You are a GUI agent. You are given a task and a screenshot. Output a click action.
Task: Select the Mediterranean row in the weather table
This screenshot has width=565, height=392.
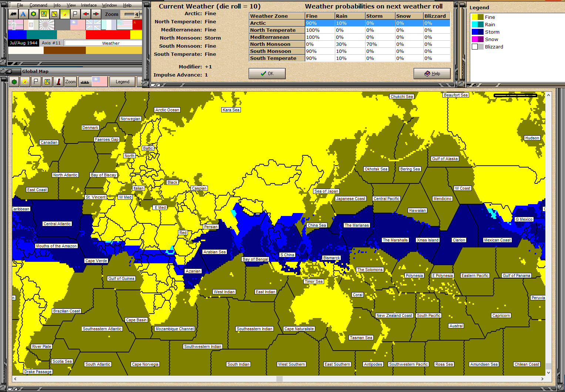click(x=350, y=37)
